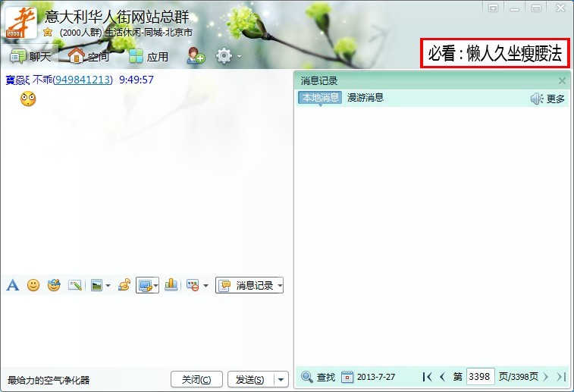Viewport: 574px width, 392px height.
Task: Jump to the last history page
Action: [561, 377]
